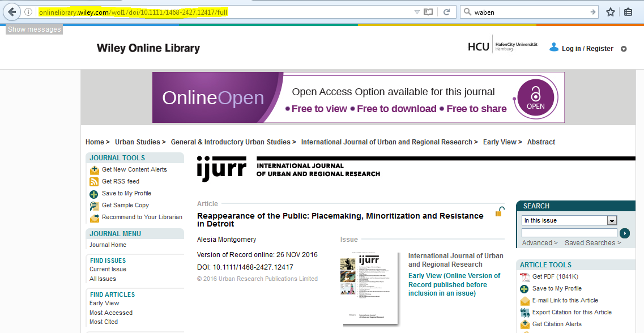Screen dimensions: 644x333
Task: Open Get Sample Copy link
Action: point(125,206)
